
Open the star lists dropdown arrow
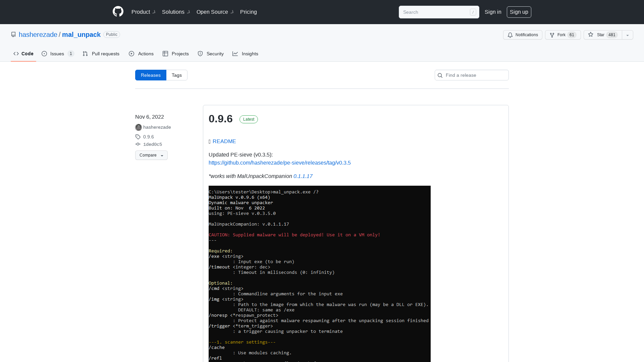(x=628, y=35)
